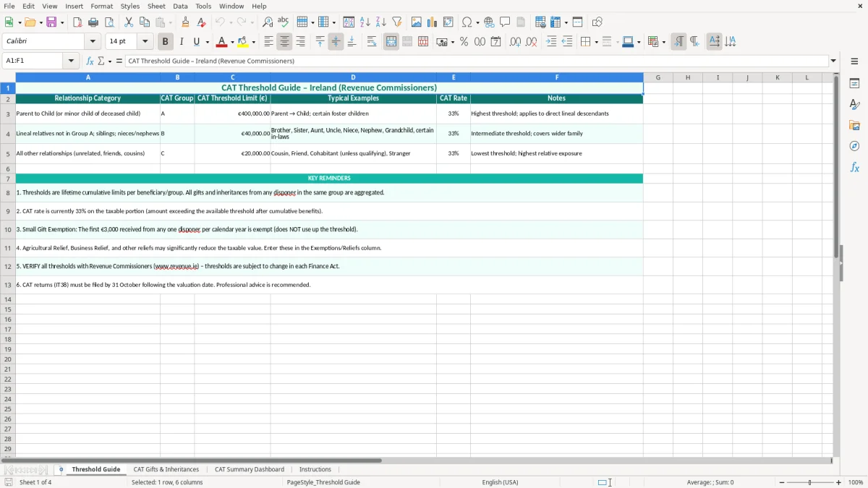The image size is (868, 488).
Task: Select column D header
Action: point(353,77)
